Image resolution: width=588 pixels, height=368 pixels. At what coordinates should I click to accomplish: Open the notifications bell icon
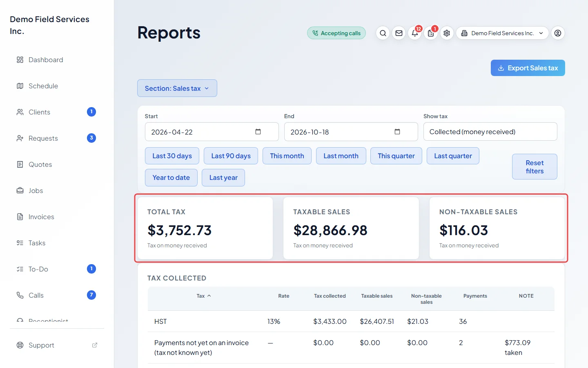click(415, 33)
